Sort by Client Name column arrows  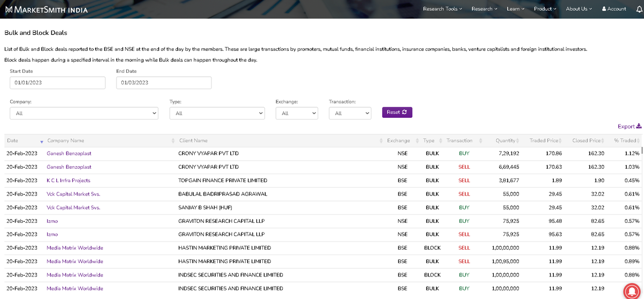point(382,141)
